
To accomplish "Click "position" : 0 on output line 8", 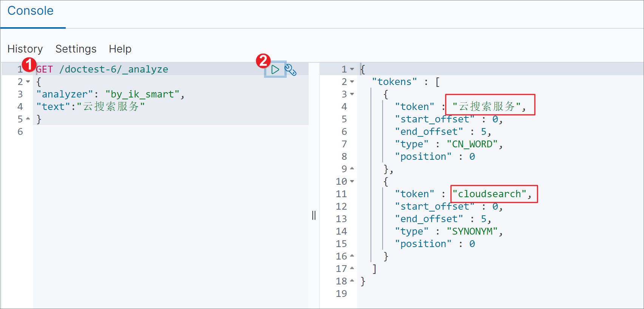I will (x=435, y=156).
